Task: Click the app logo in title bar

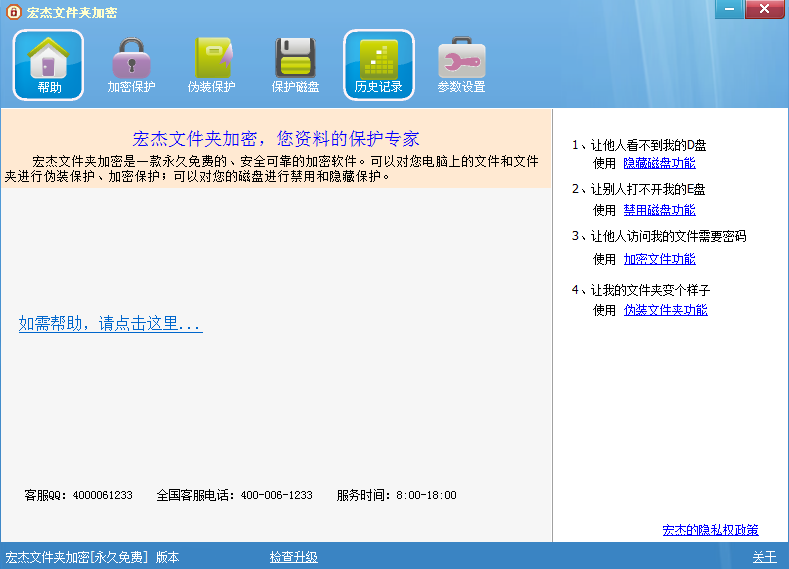Action: coord(14,12)
